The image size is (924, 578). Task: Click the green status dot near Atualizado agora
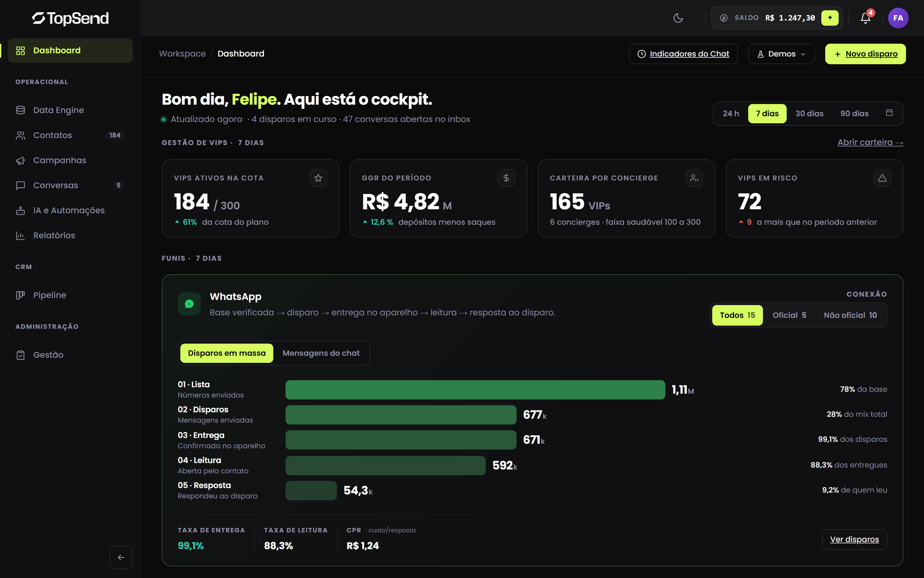(x=164, y=119)
